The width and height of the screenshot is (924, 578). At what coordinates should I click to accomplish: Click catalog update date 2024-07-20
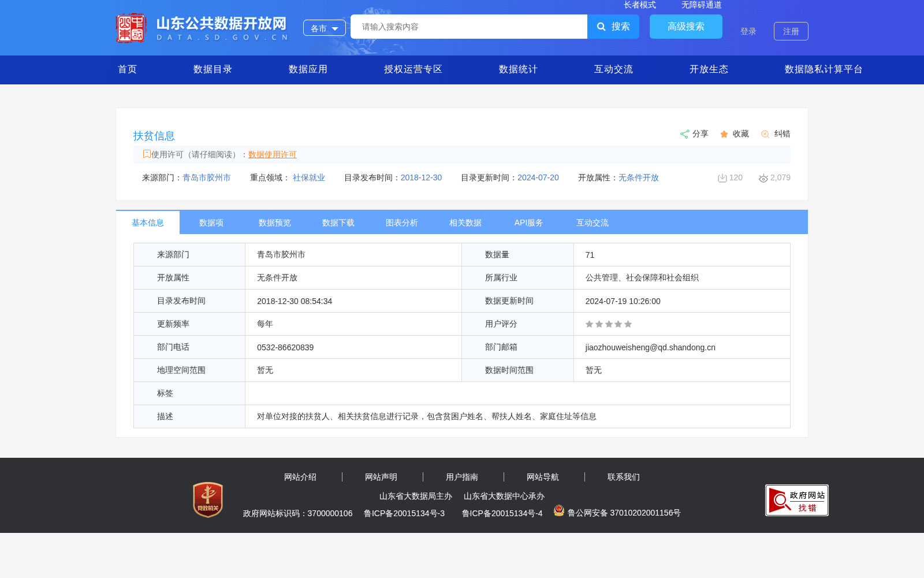[538, 177]
